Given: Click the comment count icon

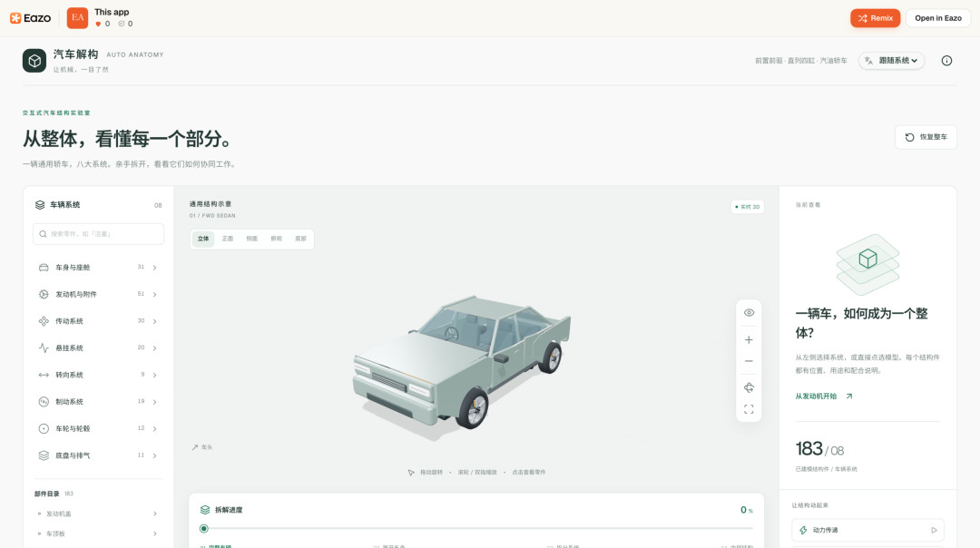Looking at the screenshot, I should tap(122, 24).
